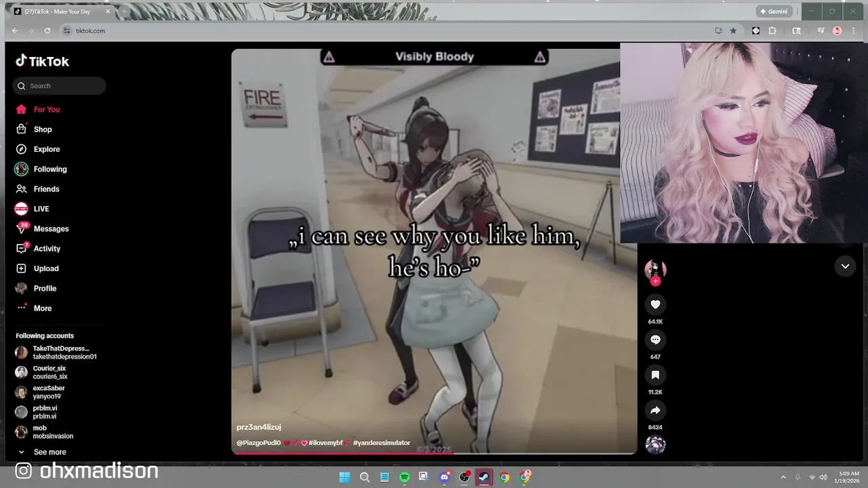
Task: Go to next video with down chevron
Action: [845, 266]
